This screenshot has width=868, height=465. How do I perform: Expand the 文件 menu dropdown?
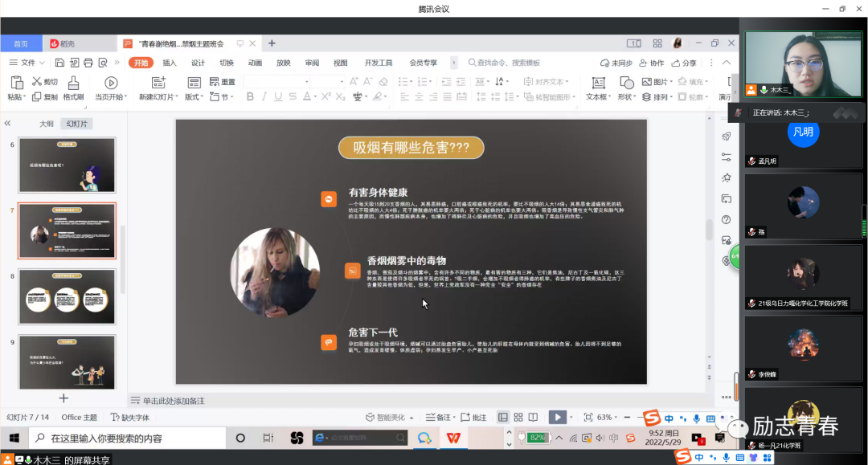[32, 63]
